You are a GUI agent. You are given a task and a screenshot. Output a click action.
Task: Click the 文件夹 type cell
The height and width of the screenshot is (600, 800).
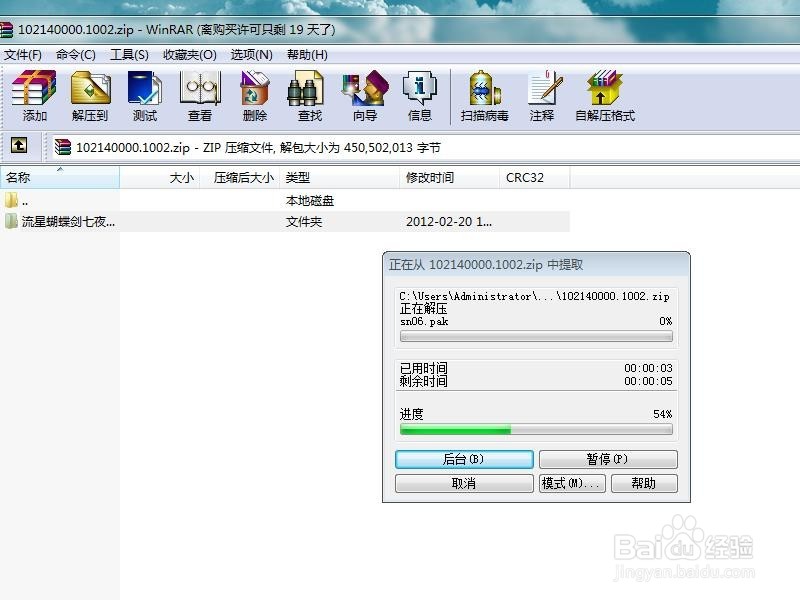(304, 222)
